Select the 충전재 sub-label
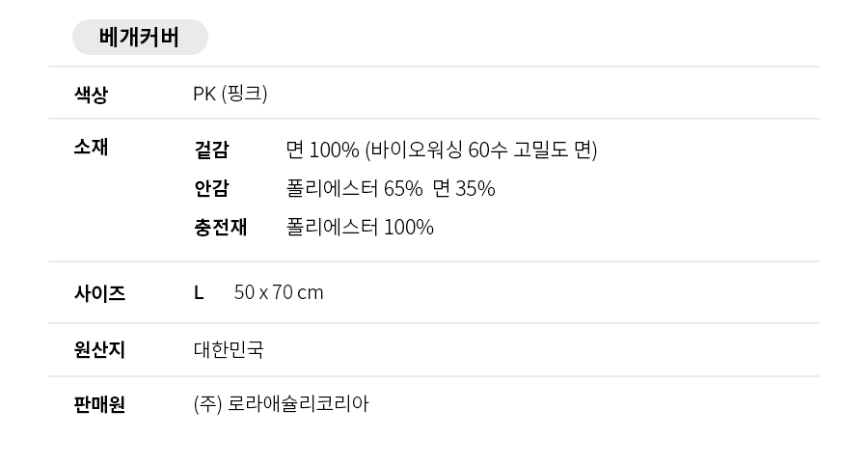 coord(220,228)
